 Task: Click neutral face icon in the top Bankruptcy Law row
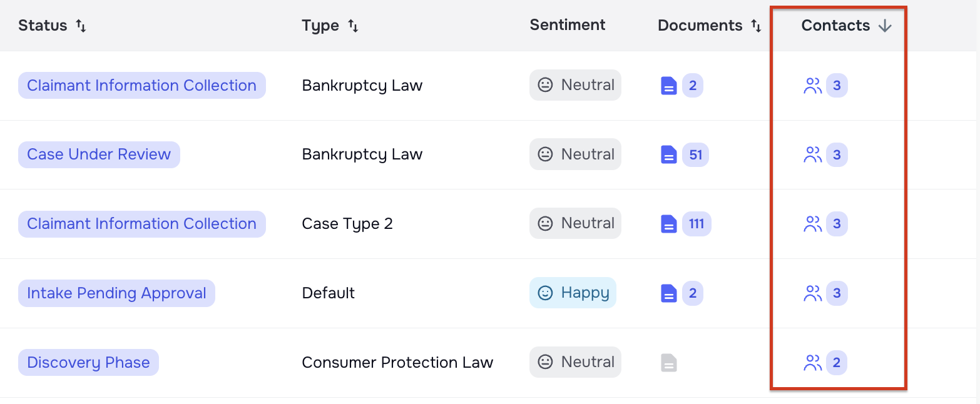(546, 85)
